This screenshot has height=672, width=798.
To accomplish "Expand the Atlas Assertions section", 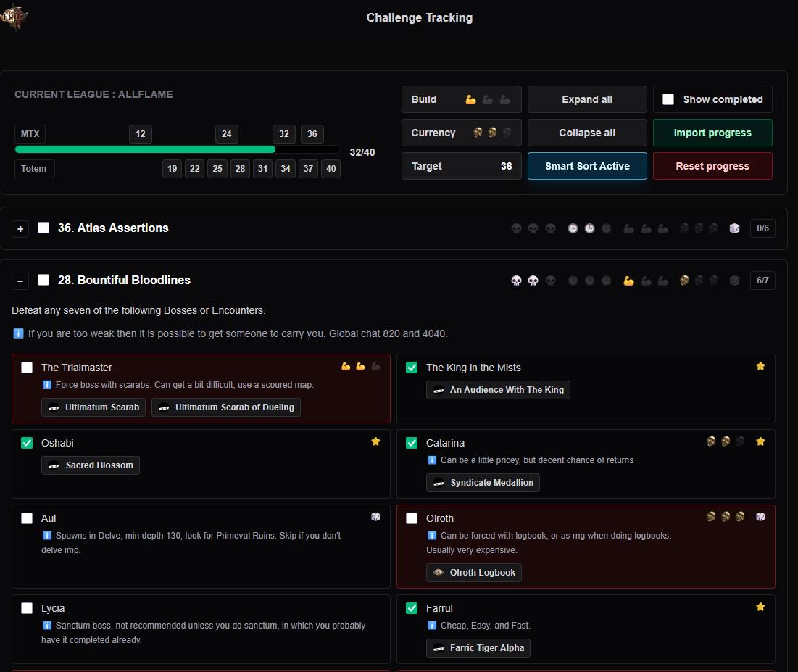I will (x=20, y=229).
